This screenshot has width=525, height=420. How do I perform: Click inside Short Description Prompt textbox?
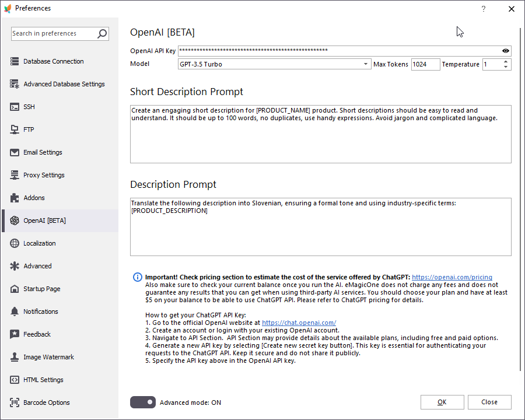tap(320, 134)
